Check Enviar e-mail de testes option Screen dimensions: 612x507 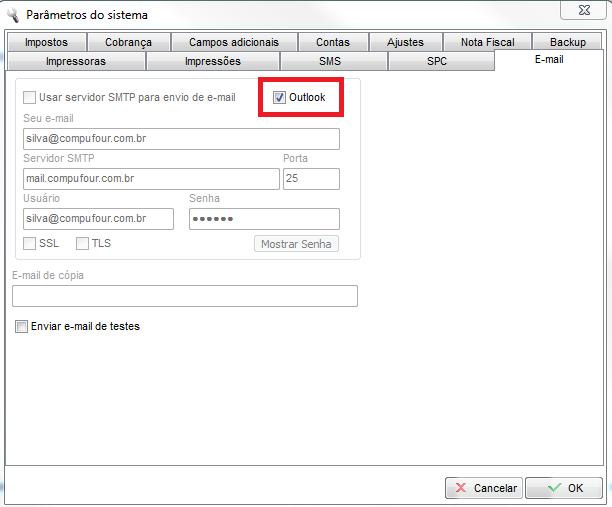(x=22, y=326)
